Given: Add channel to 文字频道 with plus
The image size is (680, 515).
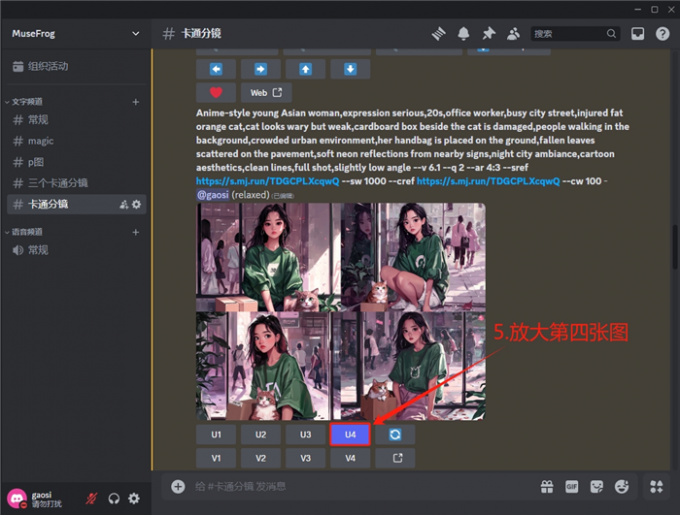Looking at the screenshot, I should pyautogui.click(x=136, y=102).
